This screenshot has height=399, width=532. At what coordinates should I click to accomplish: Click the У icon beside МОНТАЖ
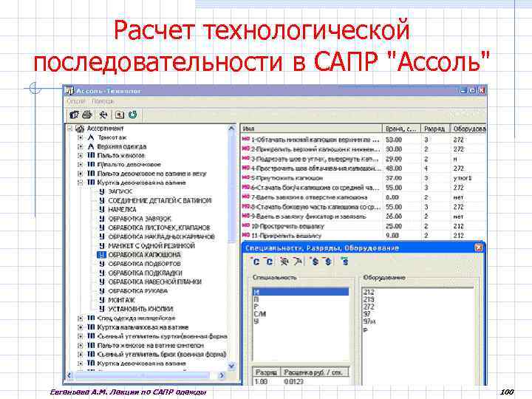(x=102, y=300)
